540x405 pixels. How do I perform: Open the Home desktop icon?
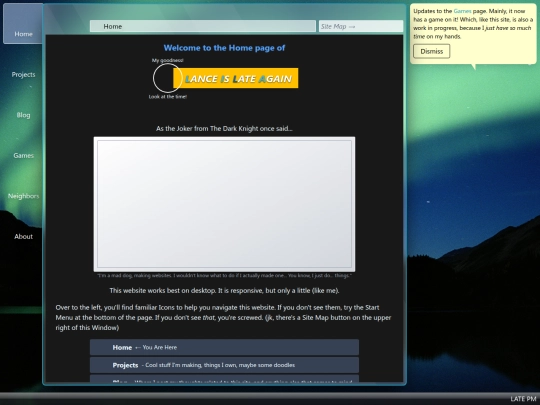tap(23, 24)
